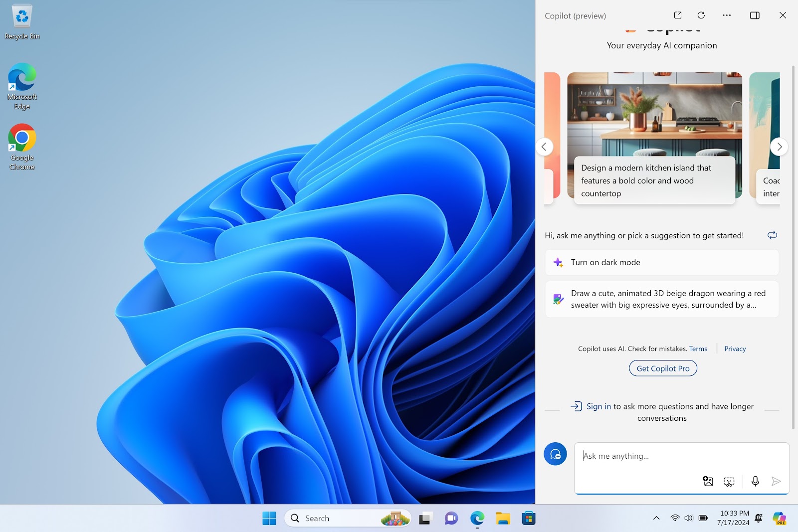
Task: Show hidden system tray icons
Action: pyautogui.click(x=656, y=518)
